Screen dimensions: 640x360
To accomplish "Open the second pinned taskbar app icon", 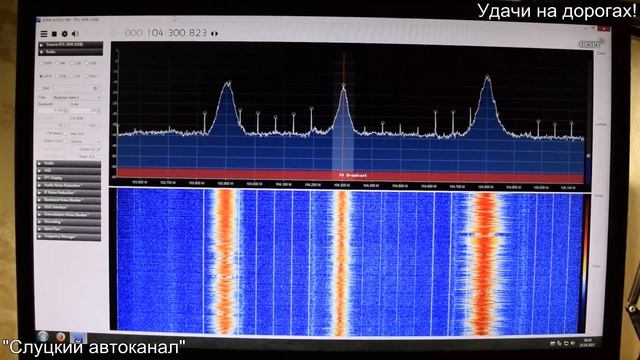I will point(61,337).
